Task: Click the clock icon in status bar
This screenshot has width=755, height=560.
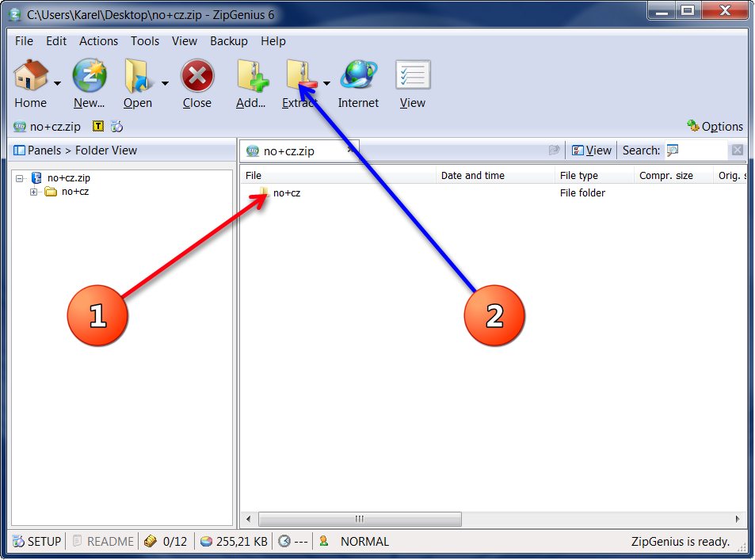Action: coord(284,542)
